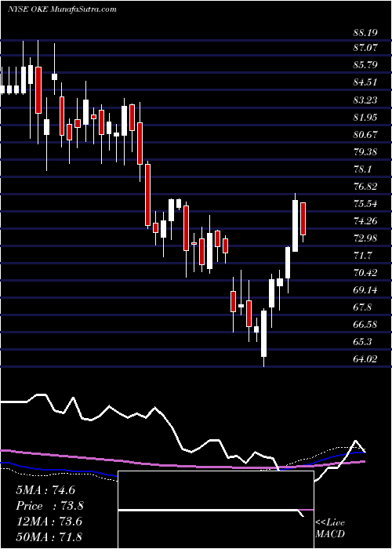The image size is (392, 549).
Task: Click the 84.51 price label
Action: point(365,82)
